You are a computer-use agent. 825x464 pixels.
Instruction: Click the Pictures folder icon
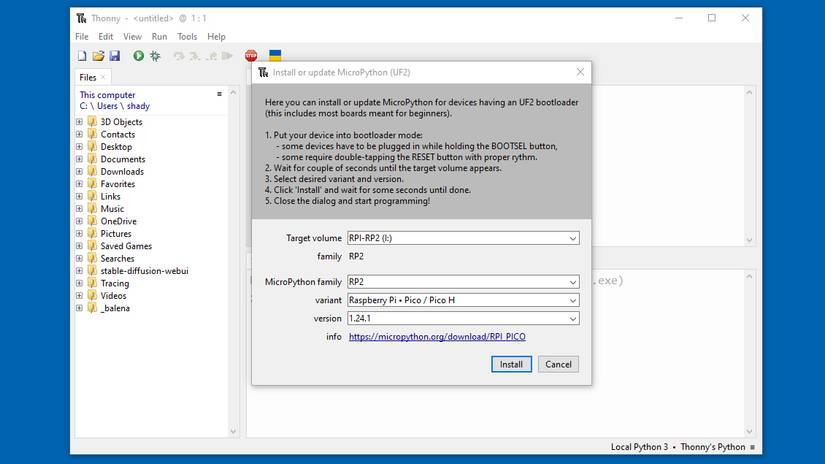(x=92, y=234)
